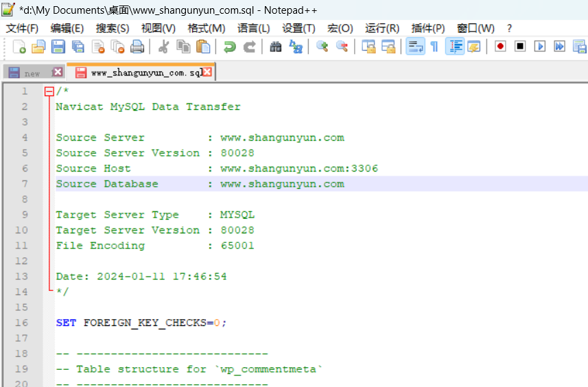Toggle word wrap in the toolbar

414,47
